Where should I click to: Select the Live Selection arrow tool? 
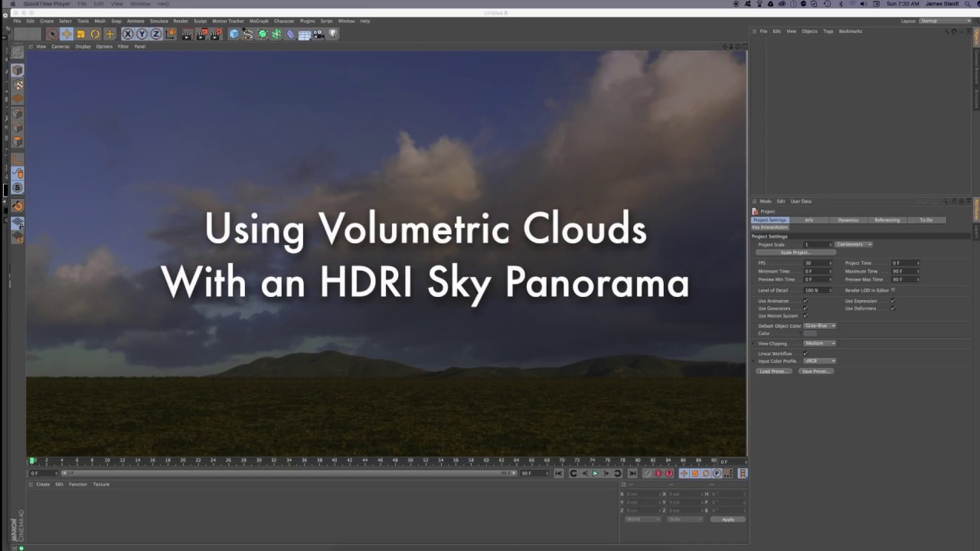point(52,34)
